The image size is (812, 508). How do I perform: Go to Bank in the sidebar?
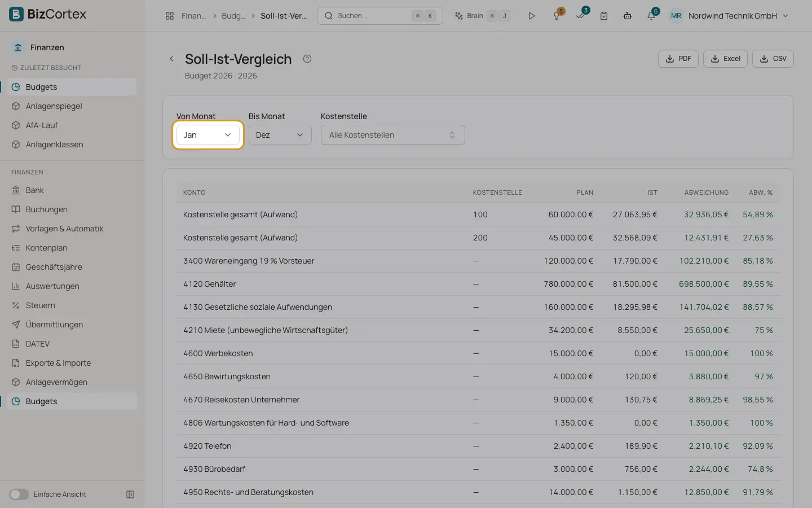[x=72, y=190]
